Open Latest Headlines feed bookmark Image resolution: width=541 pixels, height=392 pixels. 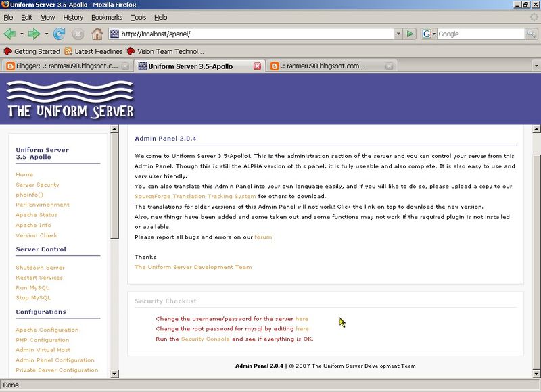[93, 51]
